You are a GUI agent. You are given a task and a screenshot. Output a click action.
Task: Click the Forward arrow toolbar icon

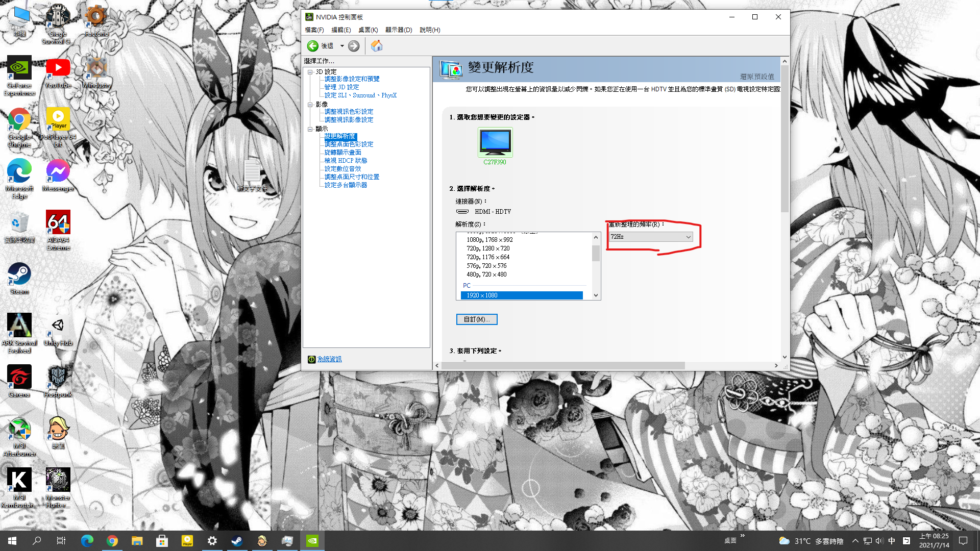[x=354, y=46]
